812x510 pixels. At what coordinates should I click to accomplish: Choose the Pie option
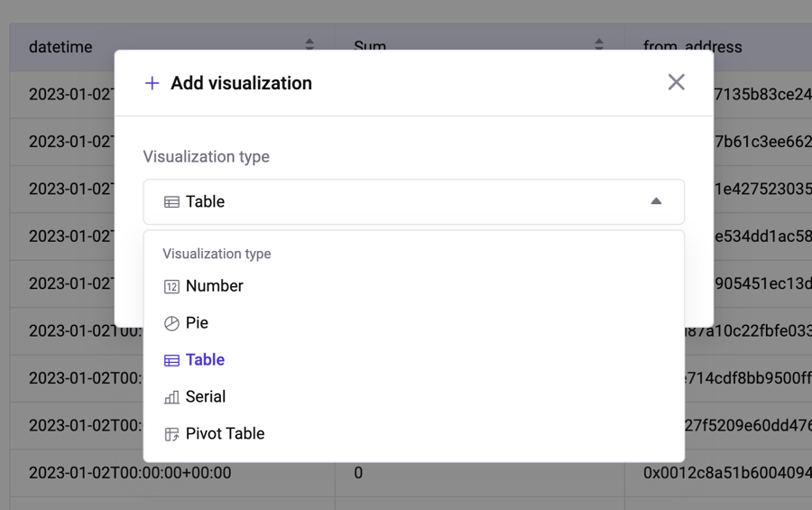pyautogui.click(x=197, y=323)
